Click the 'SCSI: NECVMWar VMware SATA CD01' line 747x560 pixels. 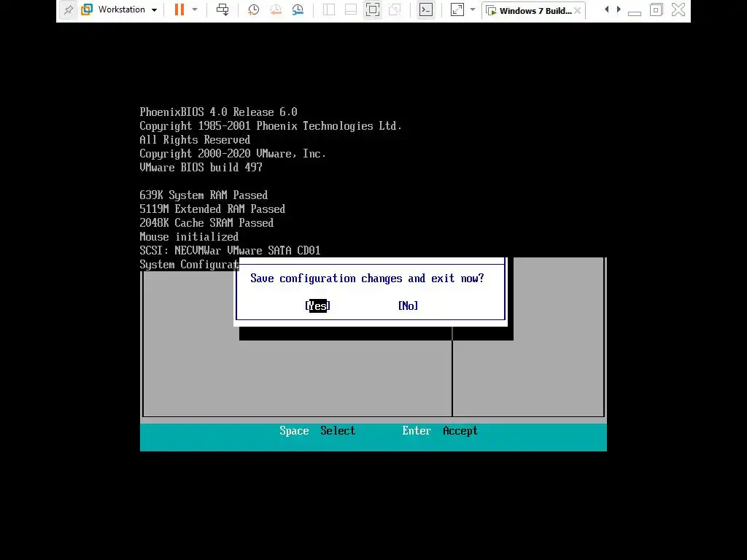point(230,251)
